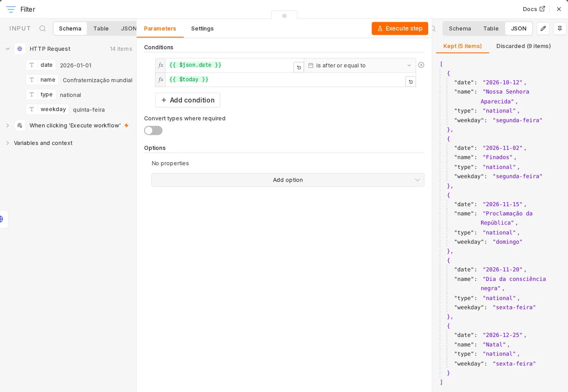Close the Filter node panel
Viewport: 568px width, 392px height.
click(559, 9)
